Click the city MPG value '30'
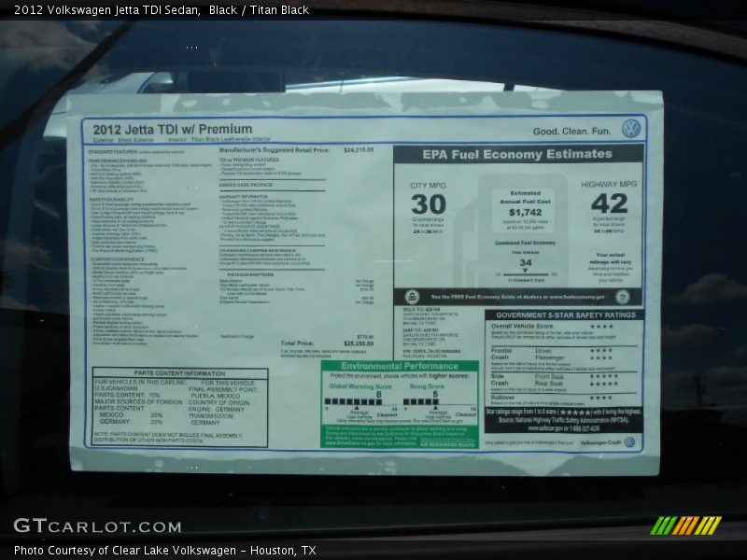Viewport: 747px width, 560px height. 429,204
